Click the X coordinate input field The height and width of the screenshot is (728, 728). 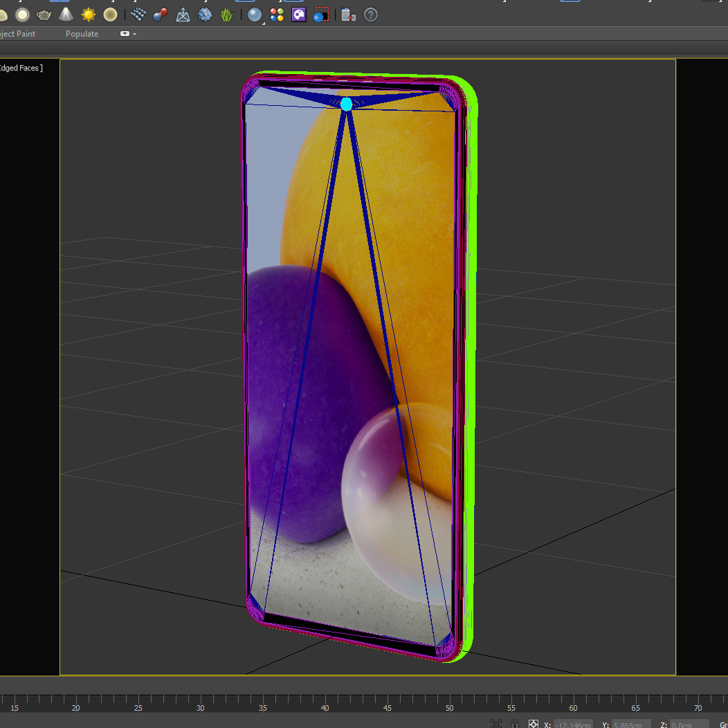coord(573,725)
